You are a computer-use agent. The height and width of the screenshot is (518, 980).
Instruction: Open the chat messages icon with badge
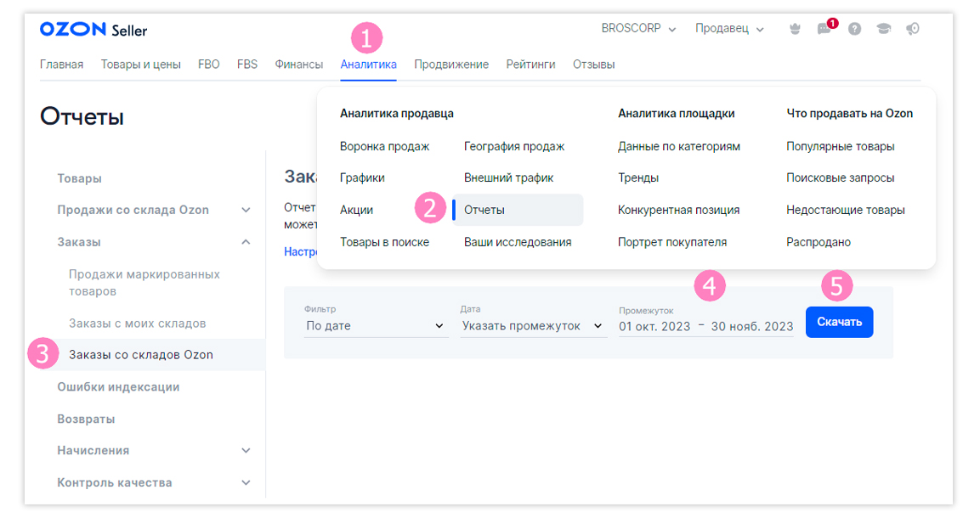click(x=824, y=29)
